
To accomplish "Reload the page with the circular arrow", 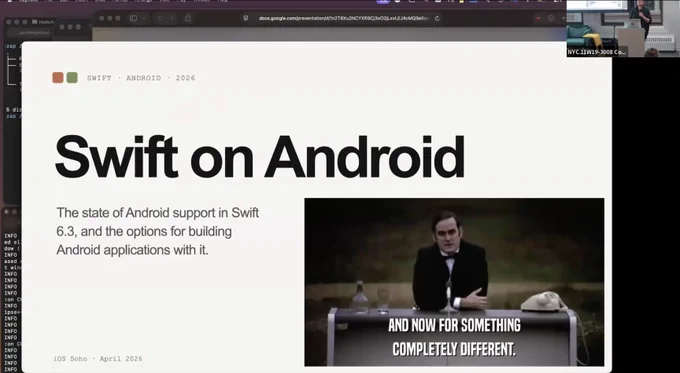I will click(x=437, y=18).
